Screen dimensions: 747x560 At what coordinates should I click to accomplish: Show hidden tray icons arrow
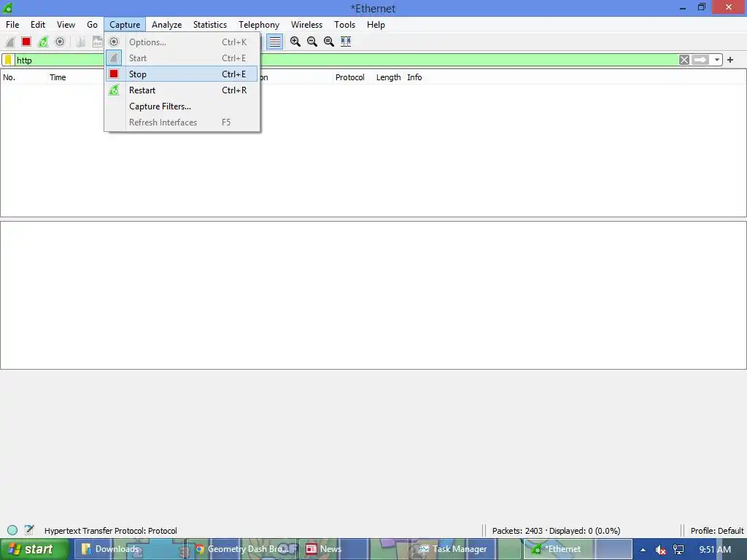[643, 550]
